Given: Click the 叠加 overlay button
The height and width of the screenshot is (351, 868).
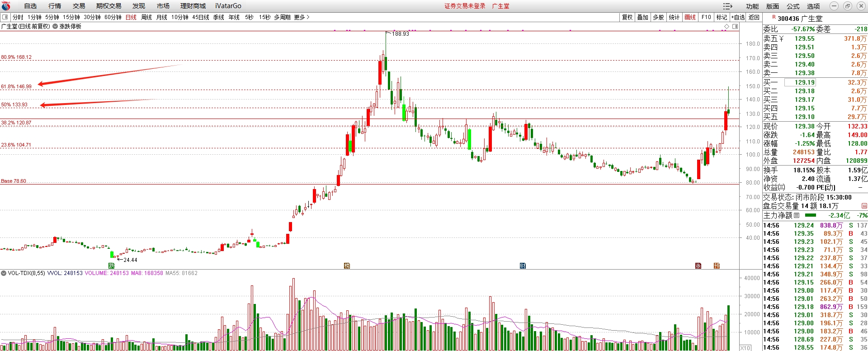Looking at the screenshot, I should coord(643,17).
